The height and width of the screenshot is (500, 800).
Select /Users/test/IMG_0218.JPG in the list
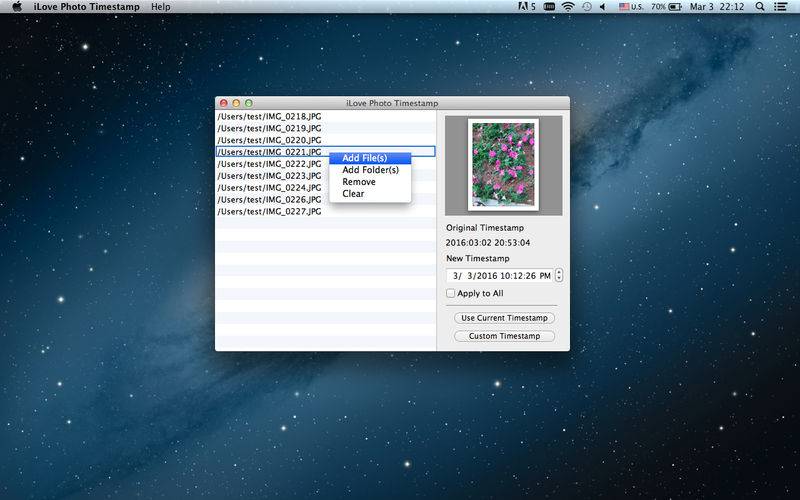click(326, 116)
